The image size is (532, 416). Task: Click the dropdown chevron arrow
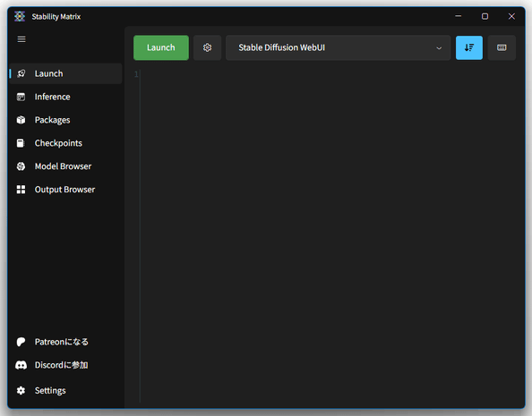click(x=439, y=48)
